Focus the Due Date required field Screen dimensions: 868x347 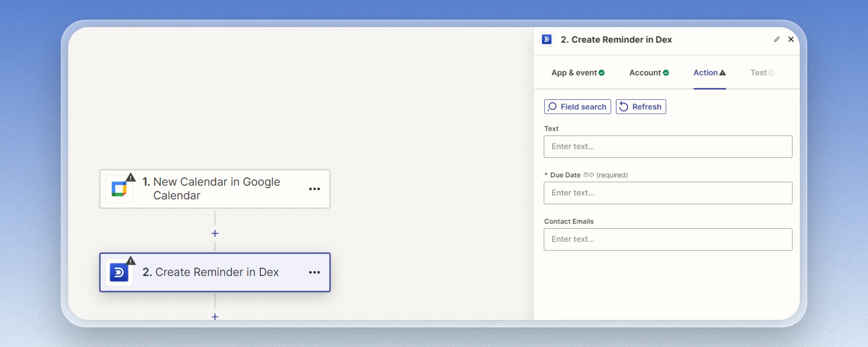[x=667, y=193]
